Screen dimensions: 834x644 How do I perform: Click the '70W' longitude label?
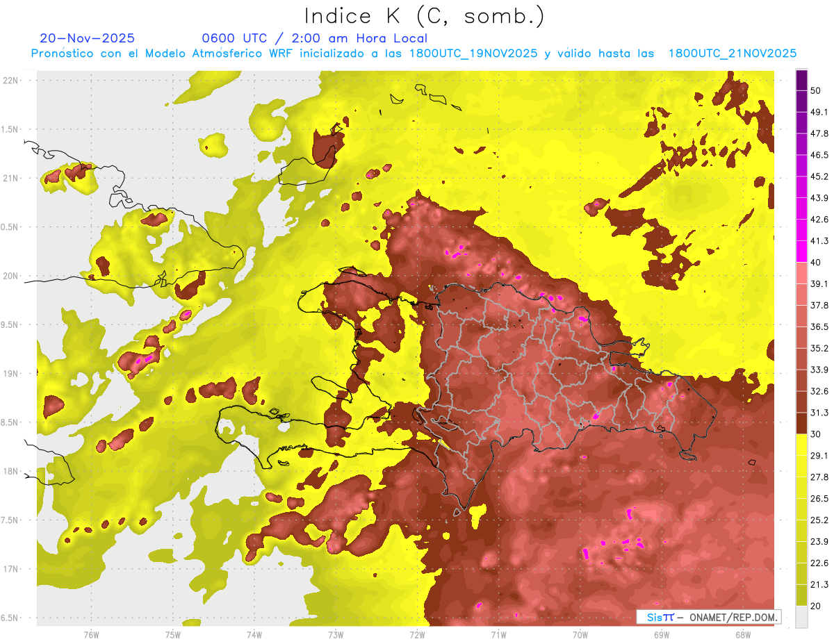pos(580,634)
